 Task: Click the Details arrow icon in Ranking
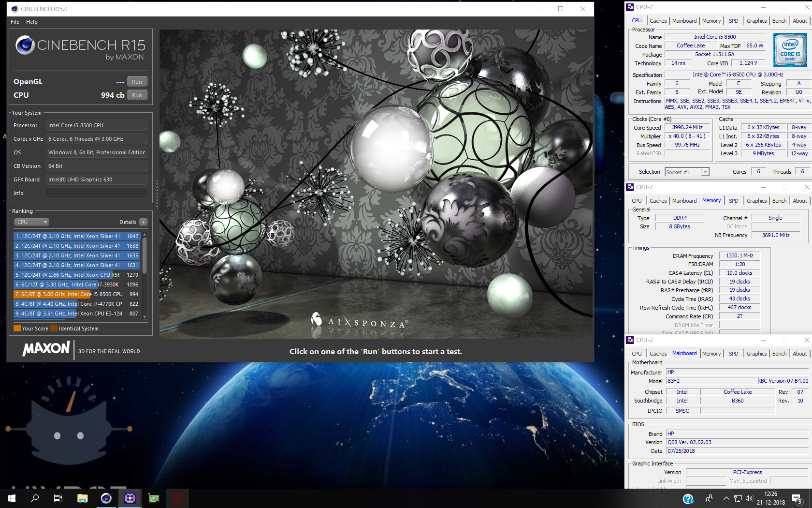point(143,222)
